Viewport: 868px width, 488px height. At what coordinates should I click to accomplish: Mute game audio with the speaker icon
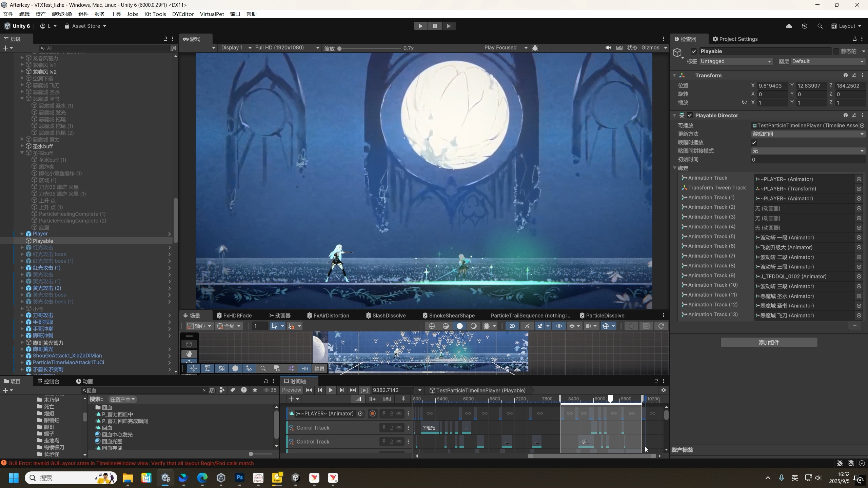tap(608, 48)
